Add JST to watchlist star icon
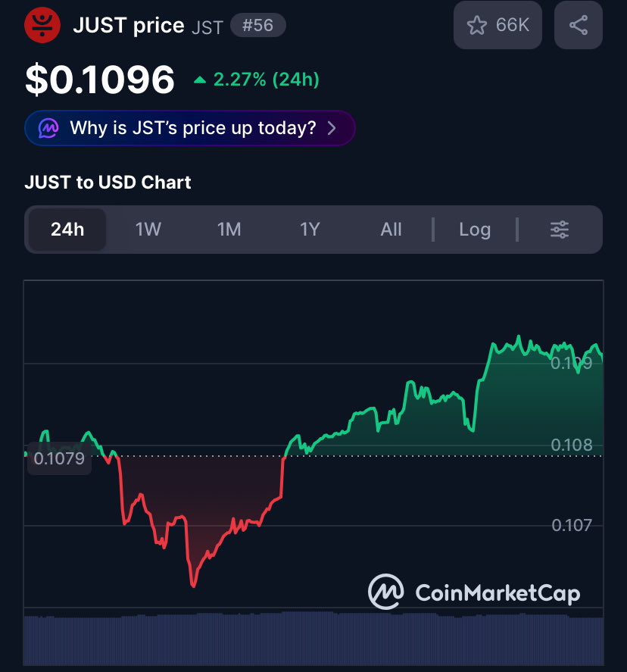Image resolution: width=627 pixels, height=672 pixels. click(x=476, y=25)
